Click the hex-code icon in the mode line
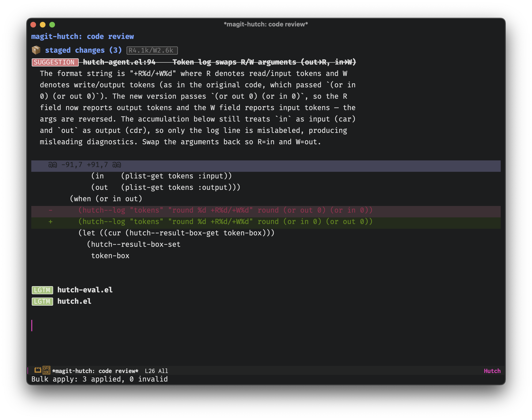 [46, 370]
